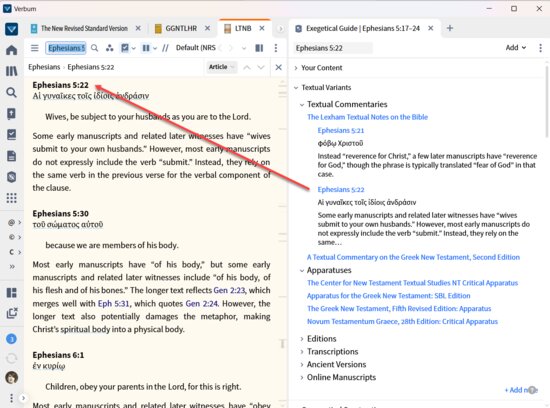This screenshot has width=550, height=408.
Task: Open the Layouts icon in sidebar
Action: pos(12,293)
